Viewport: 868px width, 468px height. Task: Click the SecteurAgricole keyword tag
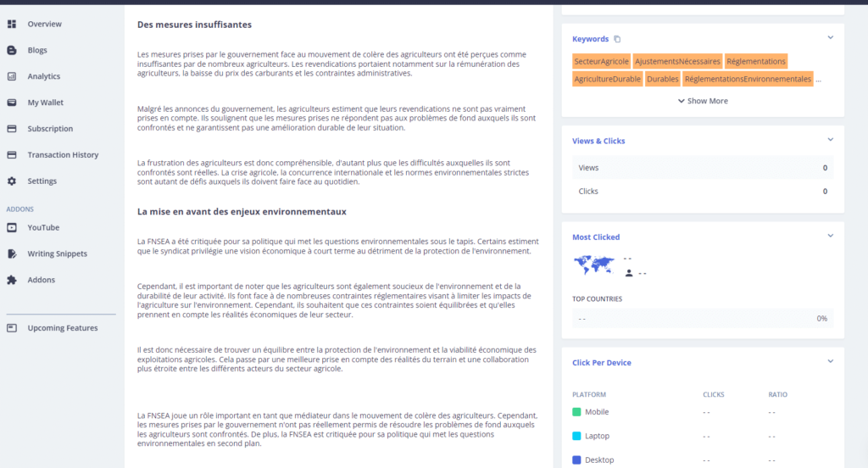point(601,62)
